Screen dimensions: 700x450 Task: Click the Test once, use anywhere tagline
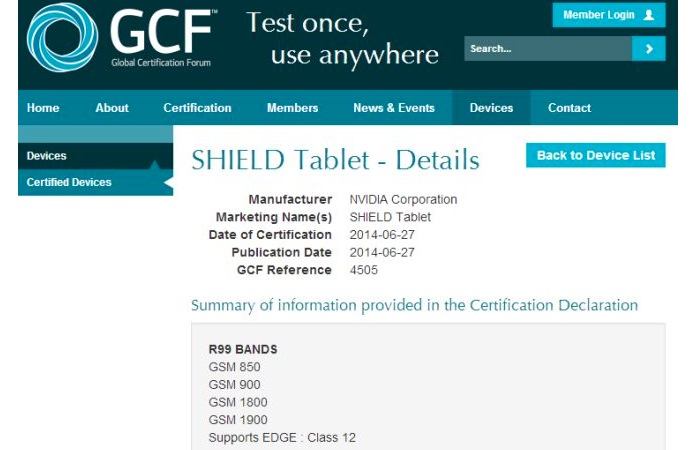[342, 39]
